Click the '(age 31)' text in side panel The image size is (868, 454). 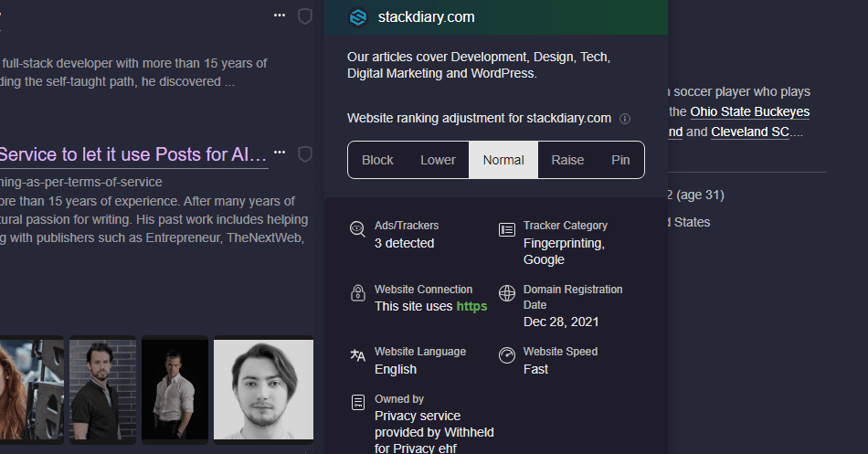point(700,195)
